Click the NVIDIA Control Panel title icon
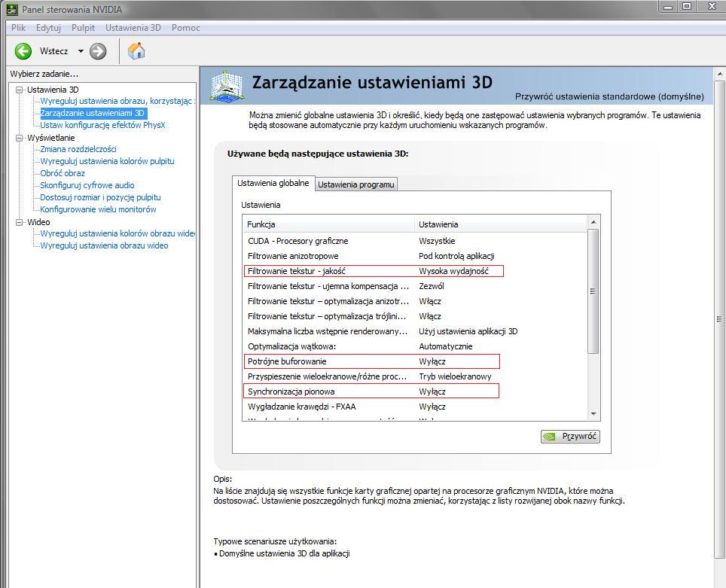Image resolution: width=726 pixels, height=588 pixels. [11, 9]
